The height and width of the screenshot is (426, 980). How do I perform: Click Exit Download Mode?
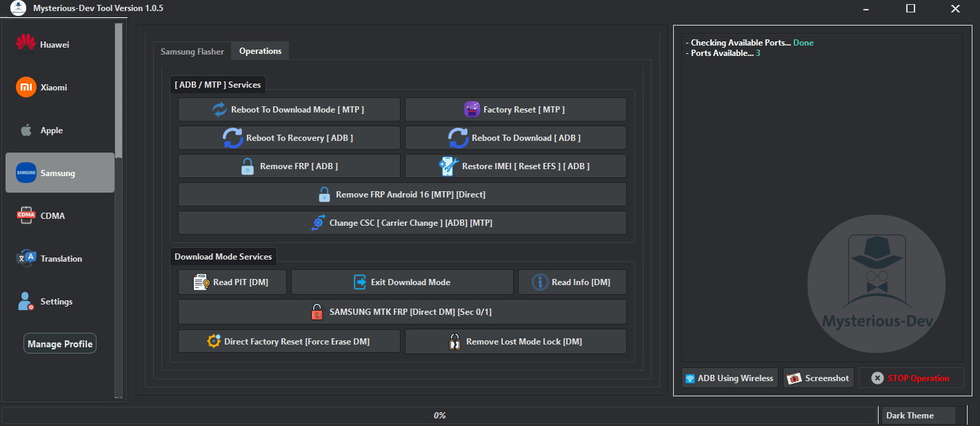coord(402,282)
